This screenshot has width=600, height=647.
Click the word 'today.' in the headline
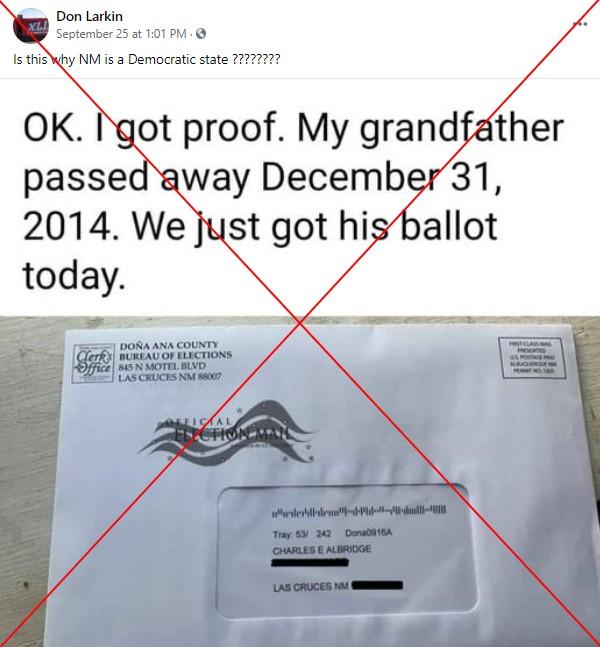click(73, 276)
